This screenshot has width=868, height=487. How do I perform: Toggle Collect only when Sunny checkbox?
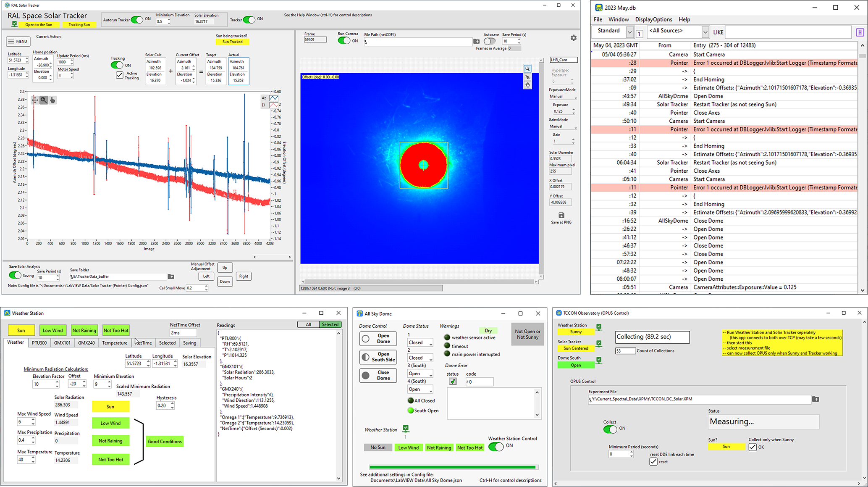[x=753, y=447]
